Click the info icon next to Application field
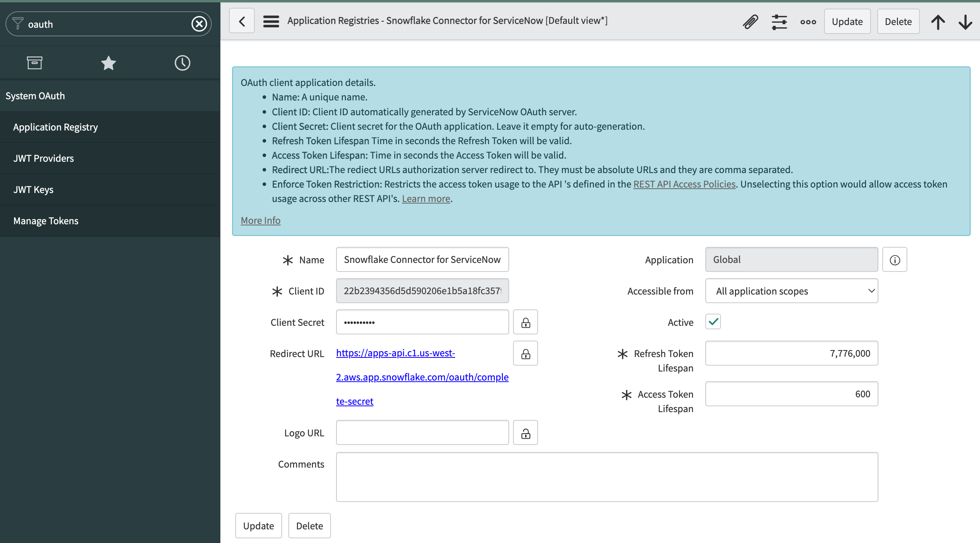Image resolution: width=980 pixels, height=543 pixels. pos(894,259)
